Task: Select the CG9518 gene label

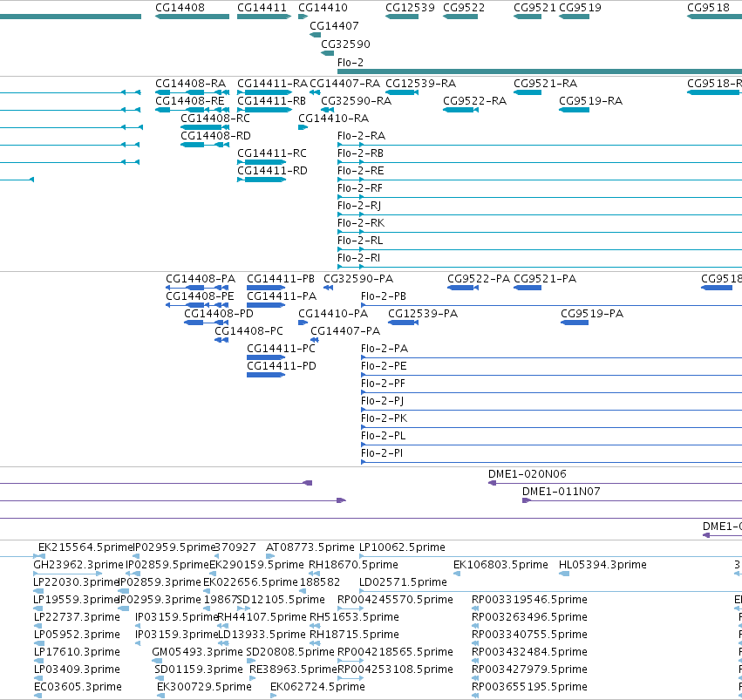Action: pyautogui.click(x=708, y=8)
